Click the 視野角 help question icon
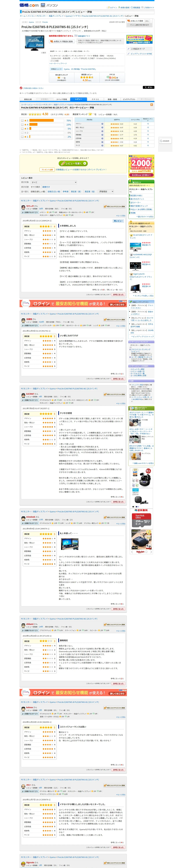The image size is (174, 868). (x=102, y=142)
